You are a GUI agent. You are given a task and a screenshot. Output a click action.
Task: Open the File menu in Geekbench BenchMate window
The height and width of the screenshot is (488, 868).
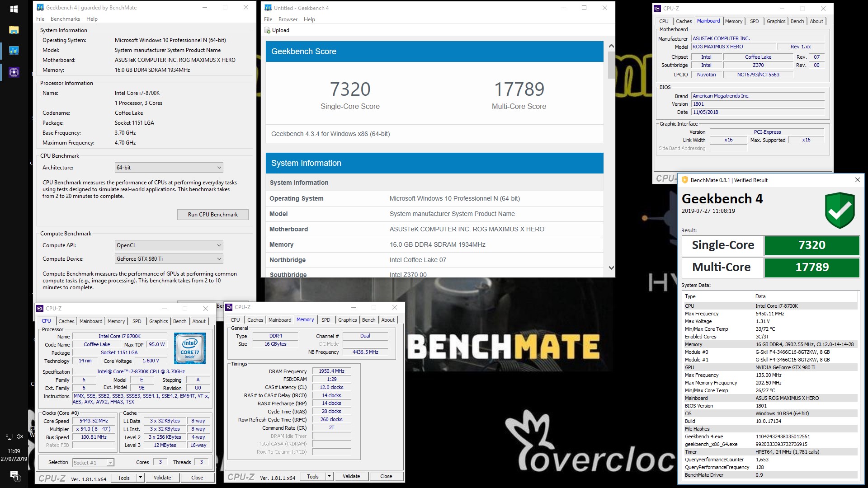point(40,19)
